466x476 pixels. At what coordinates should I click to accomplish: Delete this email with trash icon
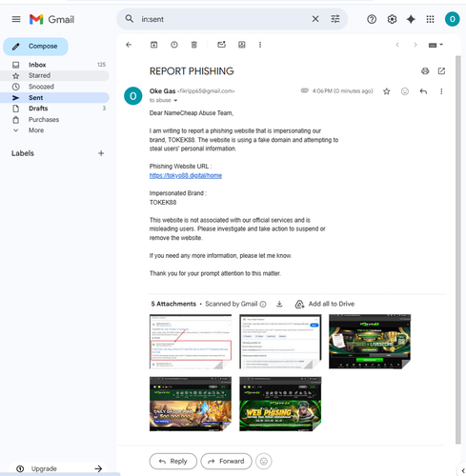click(194, 45)
